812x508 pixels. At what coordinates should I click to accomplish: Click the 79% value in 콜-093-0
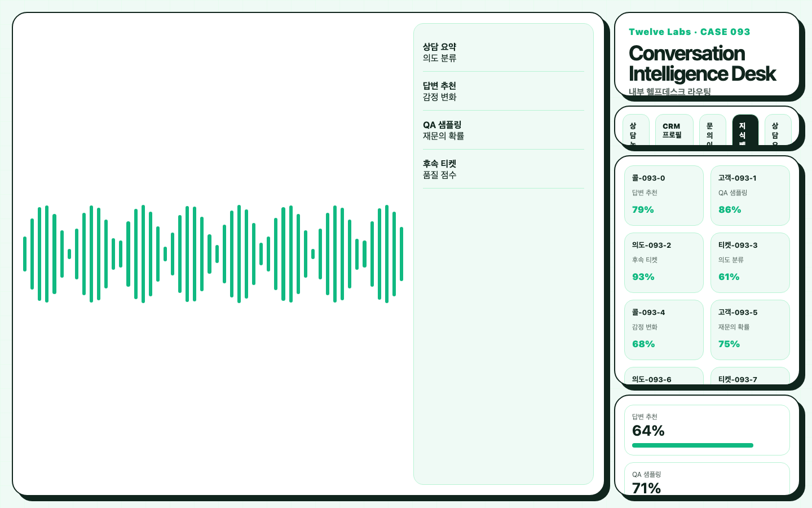[x=643, y=209]
